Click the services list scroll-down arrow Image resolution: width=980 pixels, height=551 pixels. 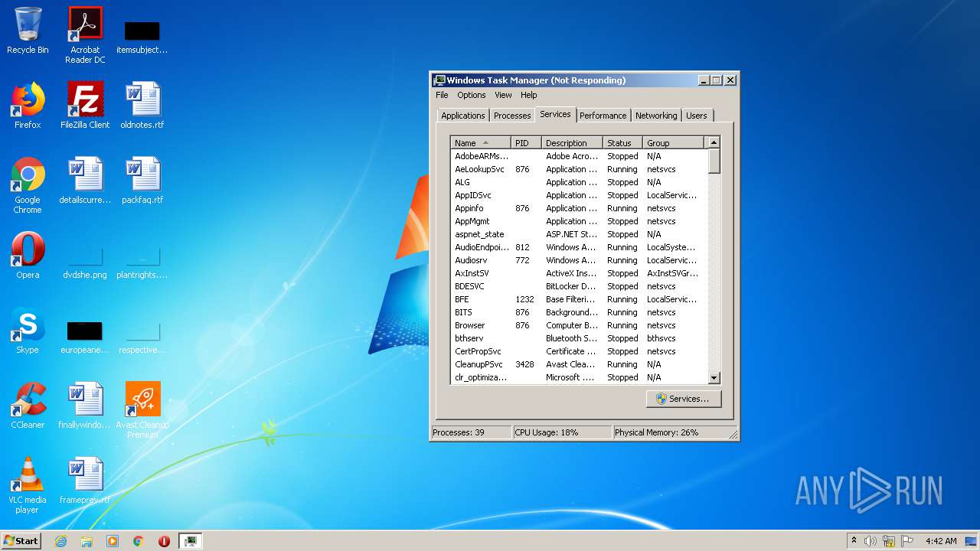[x=714, y=377]
